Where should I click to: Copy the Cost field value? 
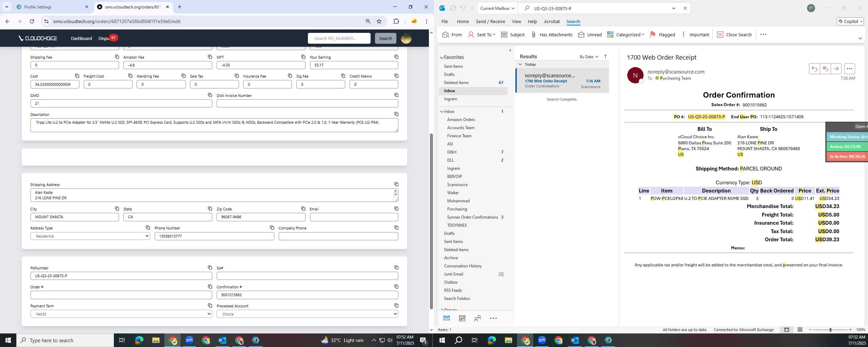point(77,76)
